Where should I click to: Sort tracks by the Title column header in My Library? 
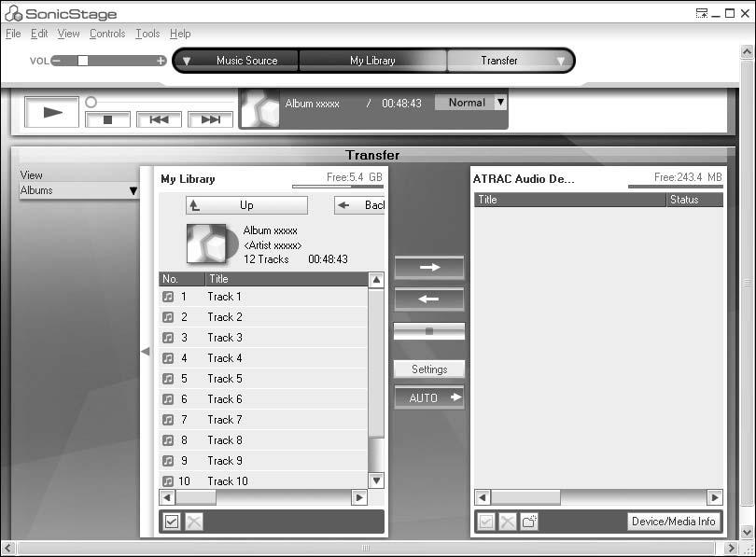pyautogui.click(x=287, y=279)
